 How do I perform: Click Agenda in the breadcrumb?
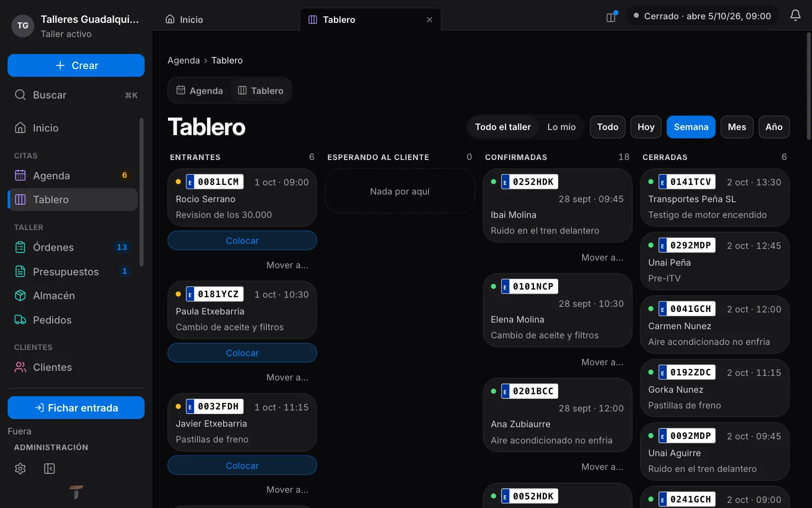point(184,60)
